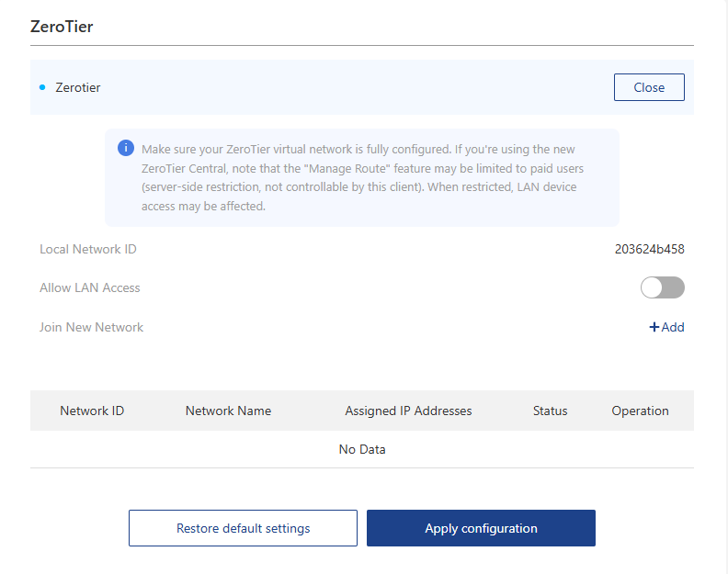The width and height of the screenshot is (728, 574).
Task: Click the plus icon beside Add
Action: coord(654,327)
